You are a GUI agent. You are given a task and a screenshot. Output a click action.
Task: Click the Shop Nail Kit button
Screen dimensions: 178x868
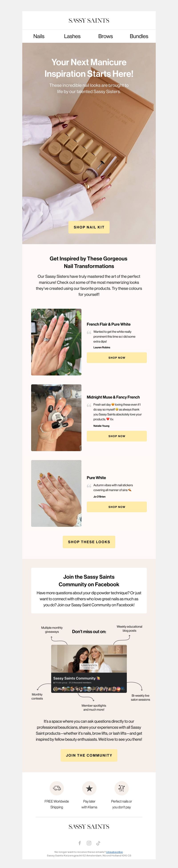(89, 227)
